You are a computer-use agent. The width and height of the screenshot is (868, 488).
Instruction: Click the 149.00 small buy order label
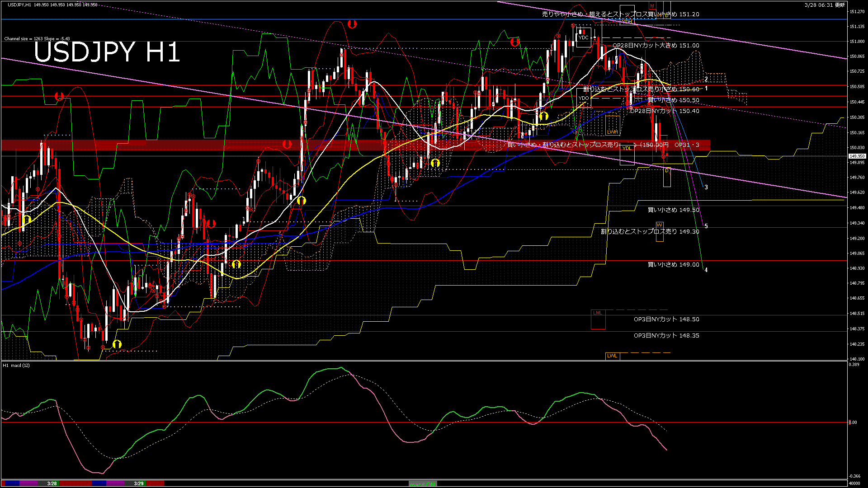pyautogui.click(x=673, y=265)
